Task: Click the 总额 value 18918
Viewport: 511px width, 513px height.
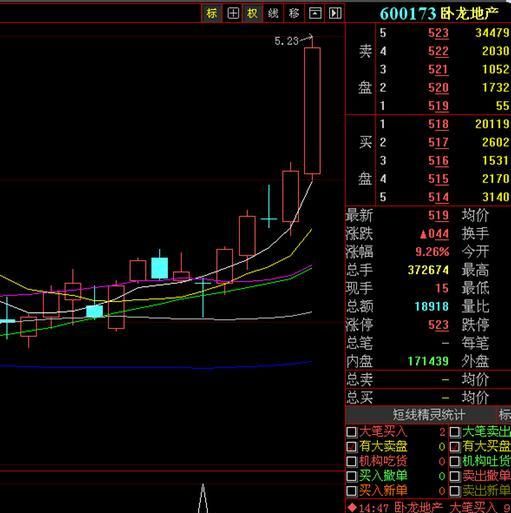Action: [432, 306]
